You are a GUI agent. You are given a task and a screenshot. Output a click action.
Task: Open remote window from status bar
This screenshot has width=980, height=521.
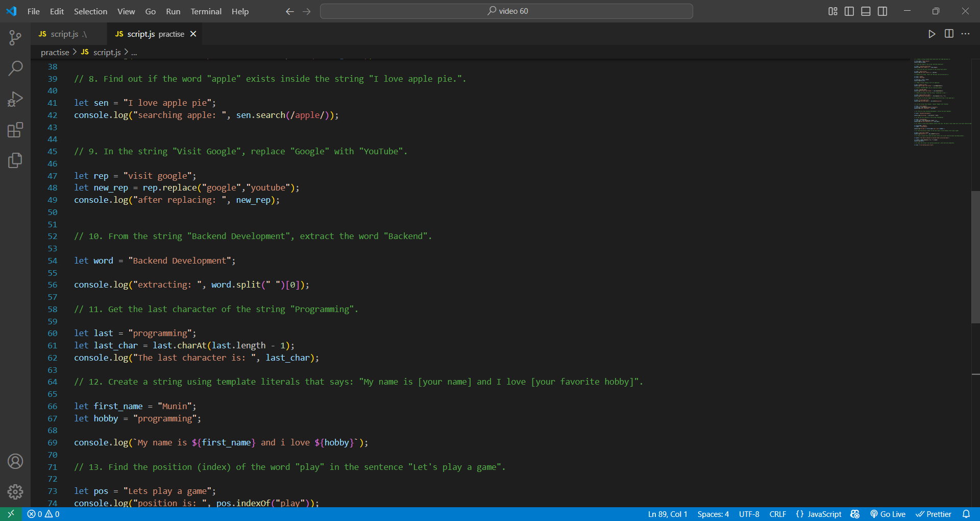11,514
